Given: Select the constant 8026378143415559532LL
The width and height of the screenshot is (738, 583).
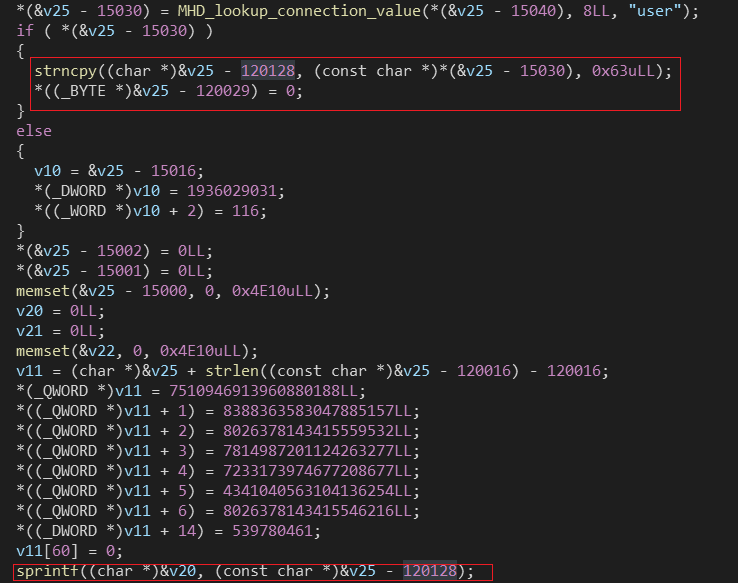Looking at the screenshot, I should [317, 431].
